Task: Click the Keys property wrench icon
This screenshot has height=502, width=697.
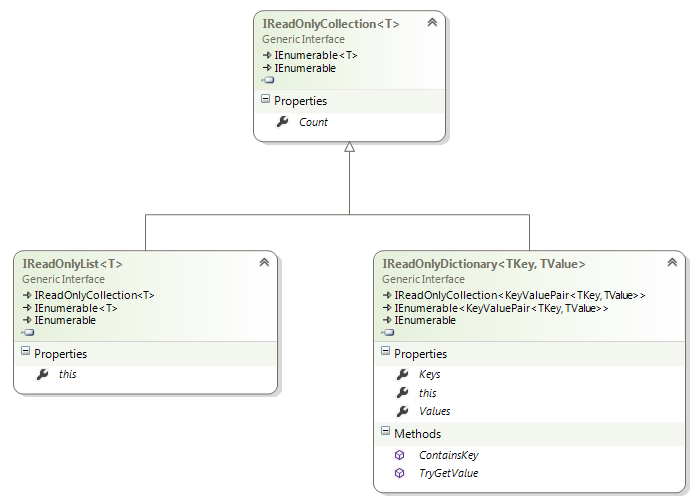Action: tap(403, 374)
